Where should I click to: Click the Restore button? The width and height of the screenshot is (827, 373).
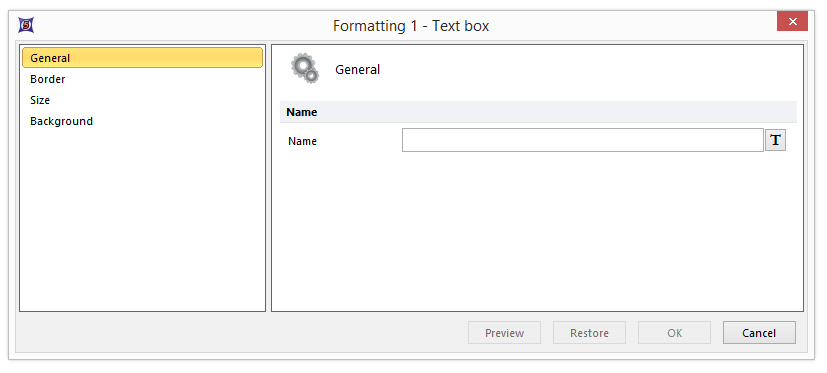click(589, 333)
